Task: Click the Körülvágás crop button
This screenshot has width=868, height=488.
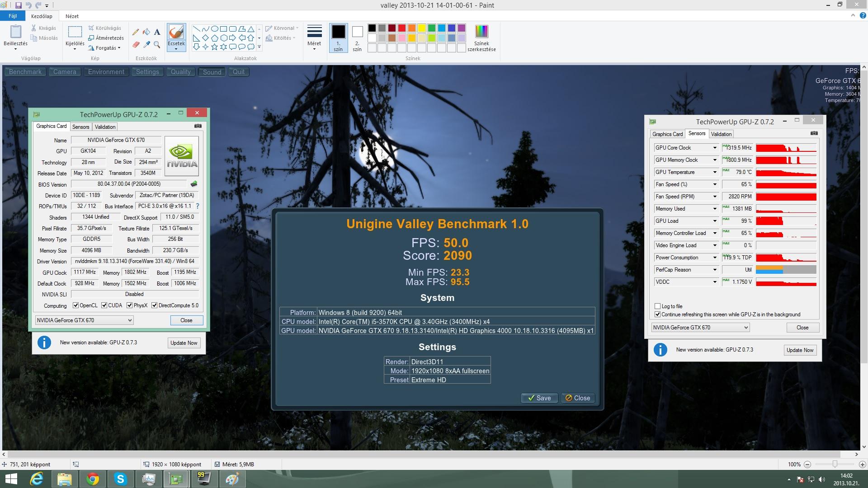Action: (x=105, y=28)
